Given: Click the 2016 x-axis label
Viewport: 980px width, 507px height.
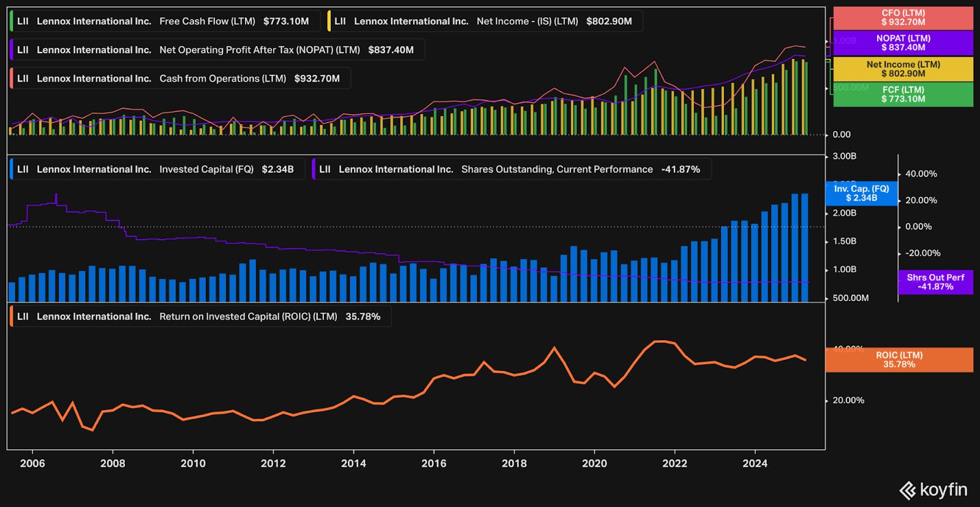Looking at the screenshot, I should point(434,463).
